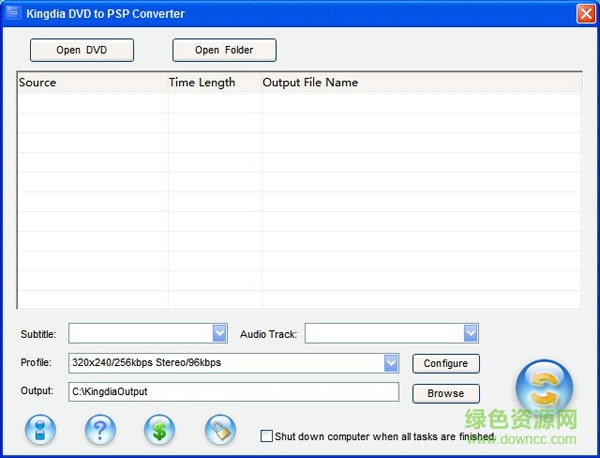Click the Open Folder button
The image size is (600, 458).
click(x=224, y=50)
